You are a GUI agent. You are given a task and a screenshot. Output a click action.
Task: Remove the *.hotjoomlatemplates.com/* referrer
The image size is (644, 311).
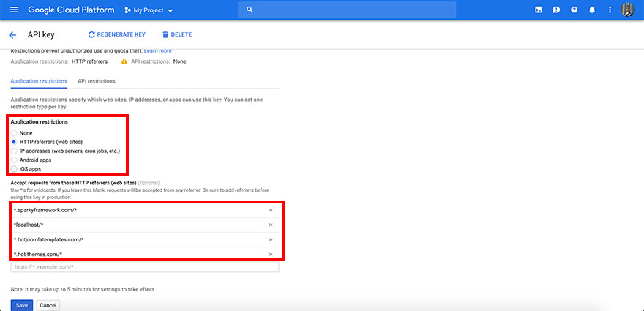tap(270, 239)
